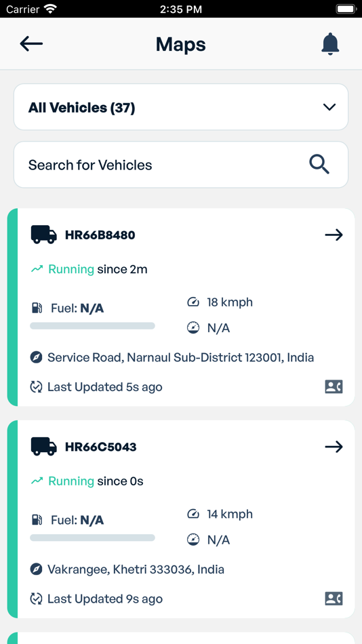Tap refresh icon by Last Updated 9s ago

(36, 599)
